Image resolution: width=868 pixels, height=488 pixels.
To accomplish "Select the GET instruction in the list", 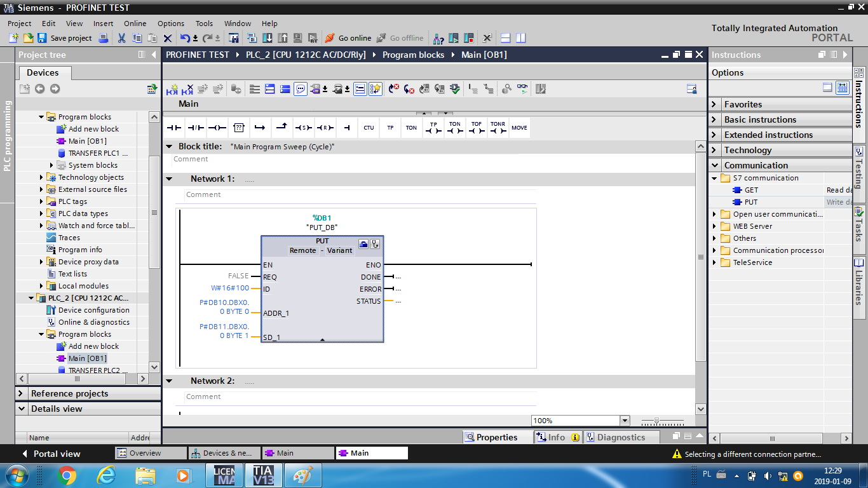I will click(x=751, y=190).
